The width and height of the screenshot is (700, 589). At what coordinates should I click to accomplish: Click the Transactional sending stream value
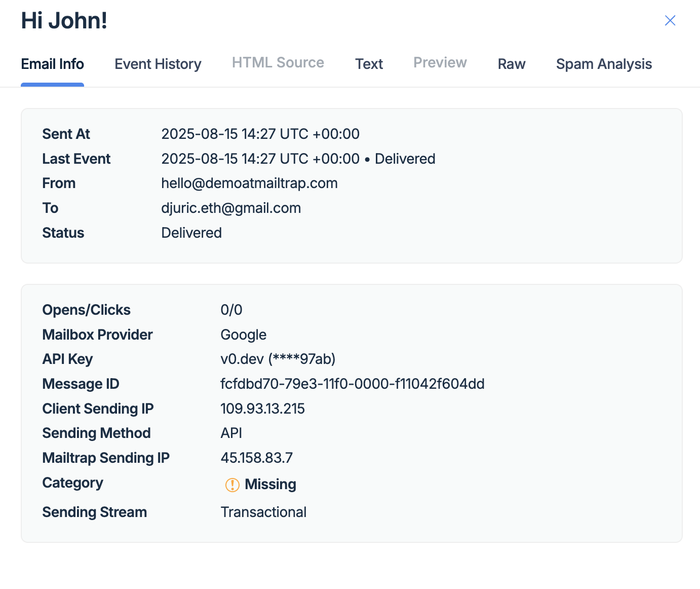tap(263, 512)
